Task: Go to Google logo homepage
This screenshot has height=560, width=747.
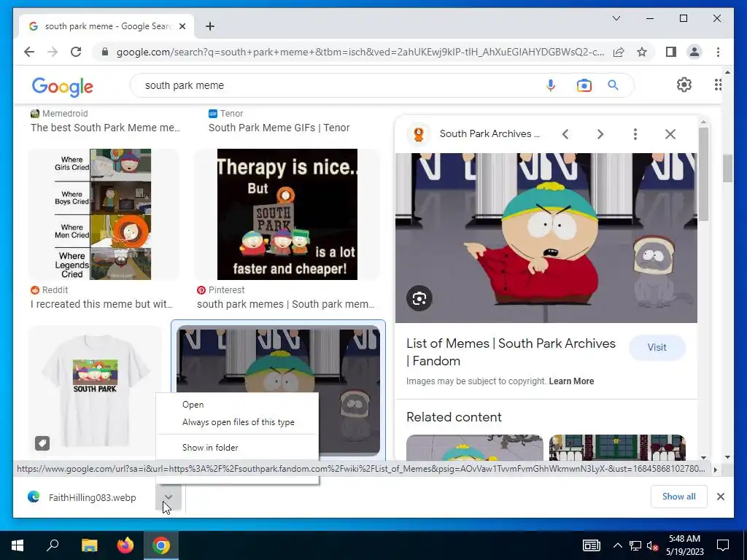Action: [x=63, y=87]
